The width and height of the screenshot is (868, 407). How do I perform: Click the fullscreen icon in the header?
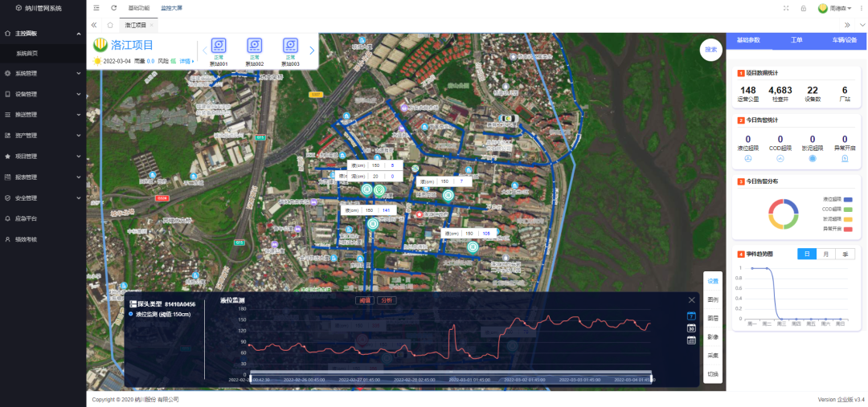coord(786,8)
